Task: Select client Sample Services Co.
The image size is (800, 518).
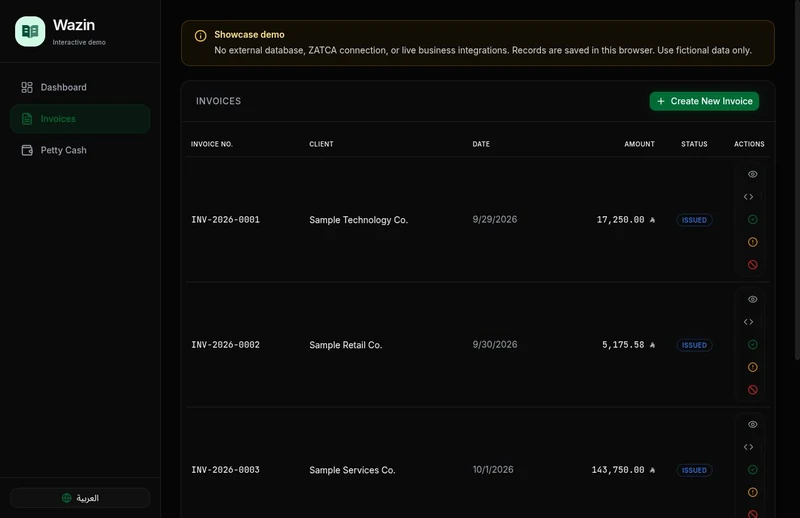Action: [352, 470]
